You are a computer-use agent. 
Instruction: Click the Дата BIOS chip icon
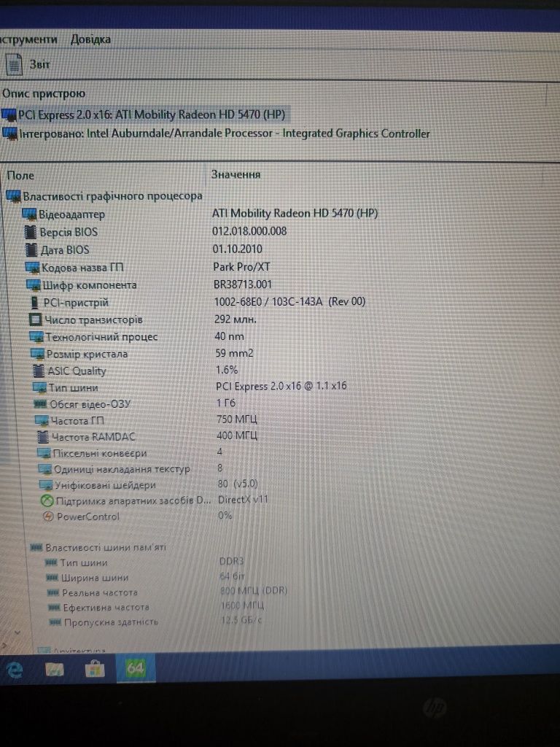pyautogui.click(x=31, y=249)
